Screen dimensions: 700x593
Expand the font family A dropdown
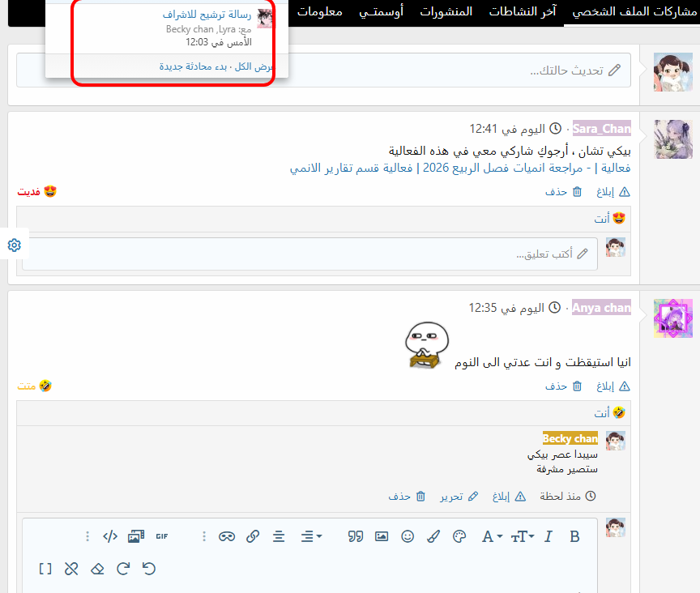tap(491, 536)
